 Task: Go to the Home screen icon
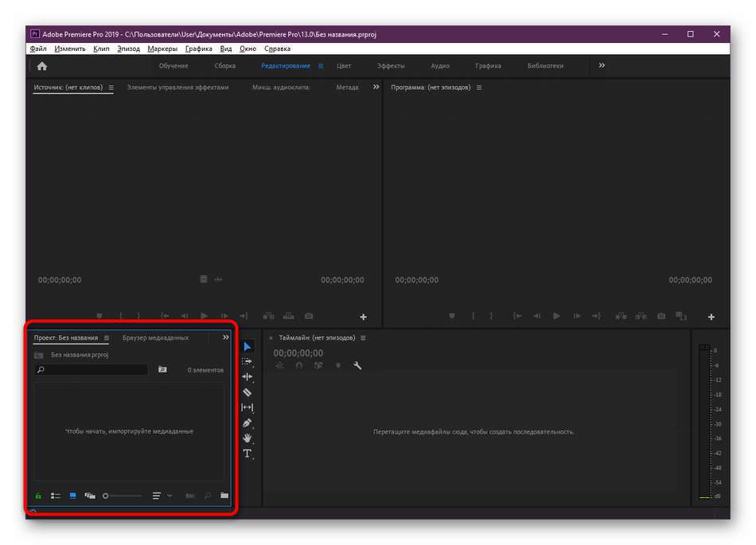click(x=42, y=66)
